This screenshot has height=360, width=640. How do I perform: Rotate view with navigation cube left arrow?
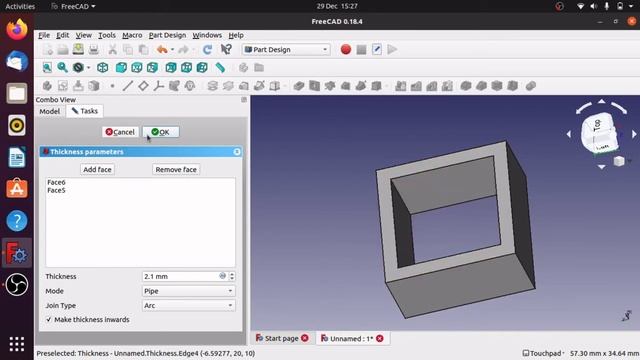[569, 134]
